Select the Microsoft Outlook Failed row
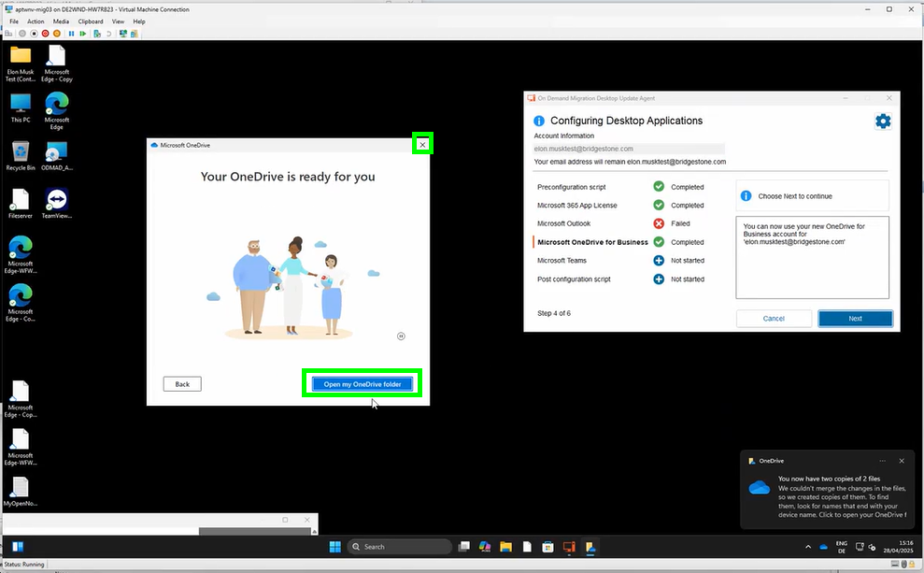Image resolution: width=924 pixels, height=573 pixels. click(x=620, y=223)
